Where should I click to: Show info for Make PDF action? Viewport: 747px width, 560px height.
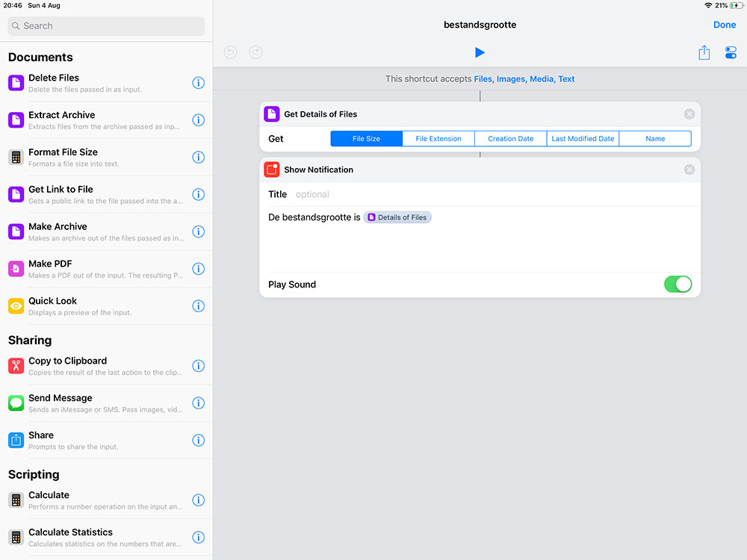(198, 269)
